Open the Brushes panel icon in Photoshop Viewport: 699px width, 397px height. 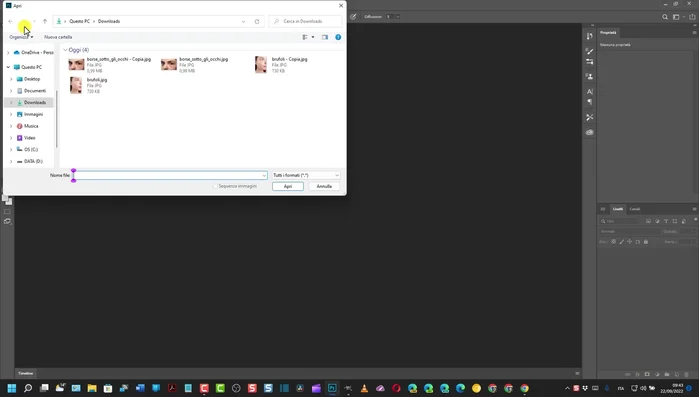click(x=590, y=51)
